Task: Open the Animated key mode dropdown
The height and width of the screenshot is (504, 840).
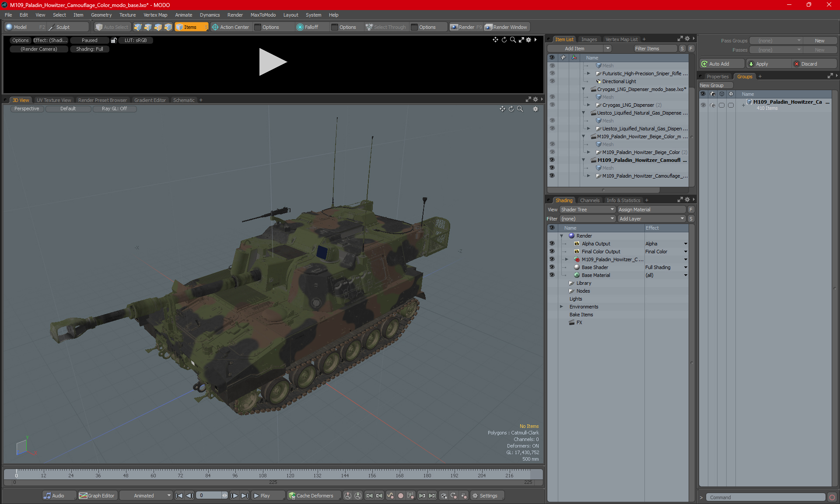Action: pyautogui.click(x=146, y=496)
